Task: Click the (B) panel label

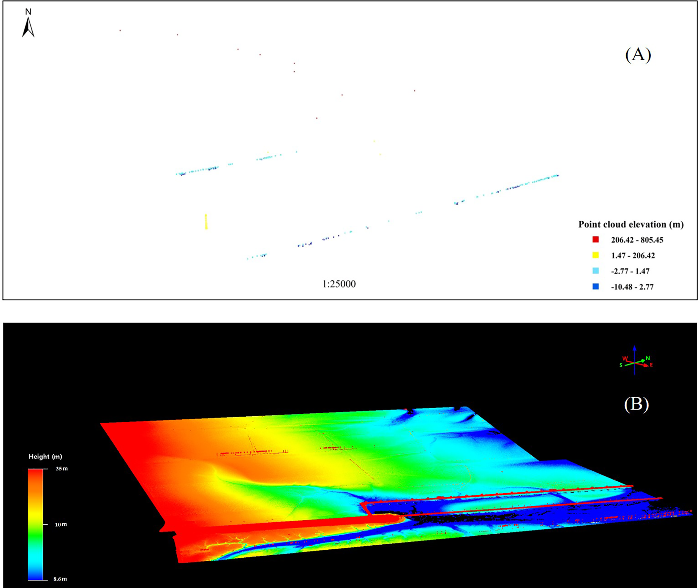Action: [x=636, y=404]
